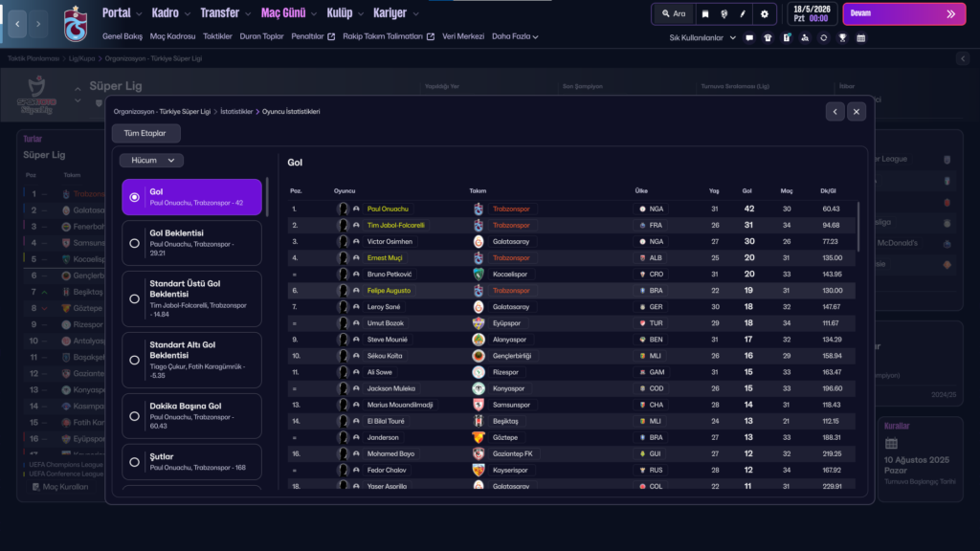
Task: Click the Tüm Etaplar button
Action: 145,134
